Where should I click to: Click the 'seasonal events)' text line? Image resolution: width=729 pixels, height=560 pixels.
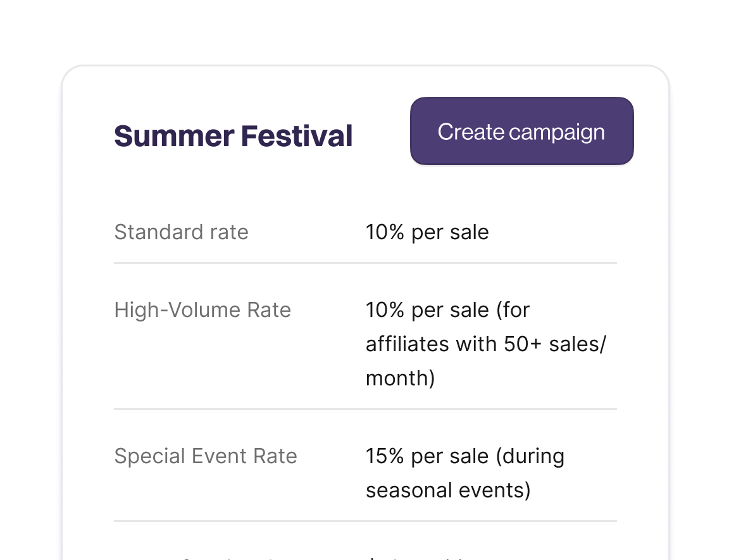coord(448,490)
